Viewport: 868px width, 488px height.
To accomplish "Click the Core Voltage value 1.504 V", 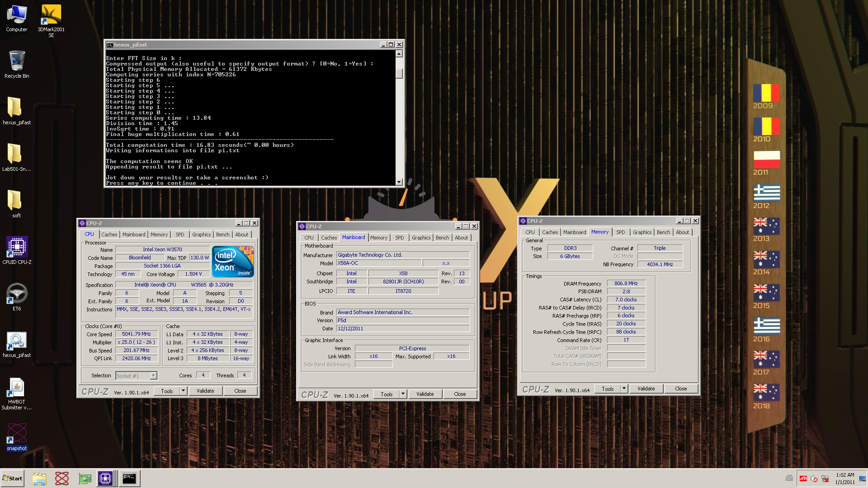I will click(193, 274).
